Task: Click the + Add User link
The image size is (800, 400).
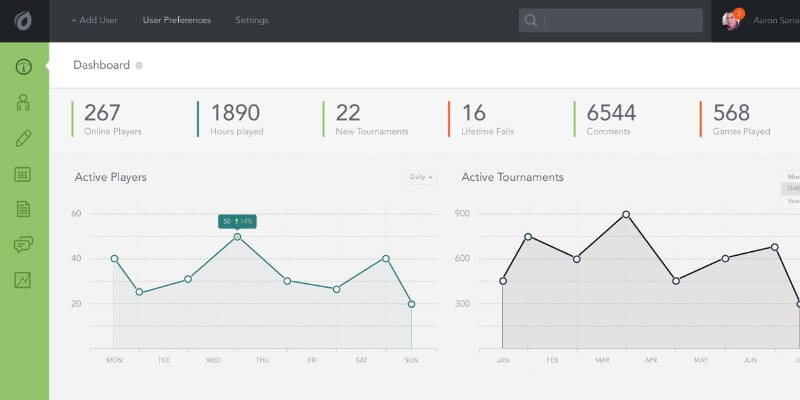Action: (x=94, y=20)
